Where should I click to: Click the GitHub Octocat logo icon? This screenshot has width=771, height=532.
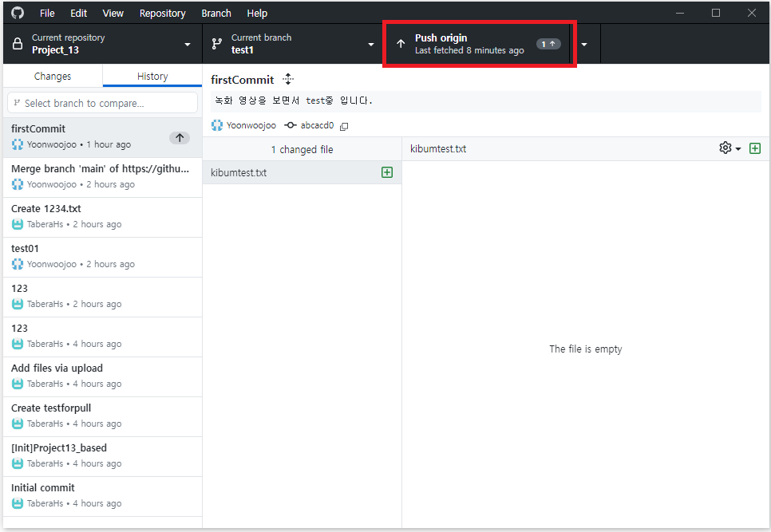pyautogui.click(x=18, y=13)
